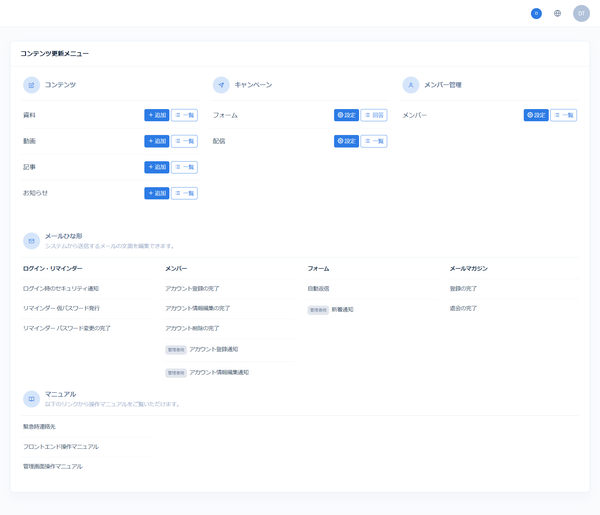Open the 新着通知 admin template

coord(342,310)
